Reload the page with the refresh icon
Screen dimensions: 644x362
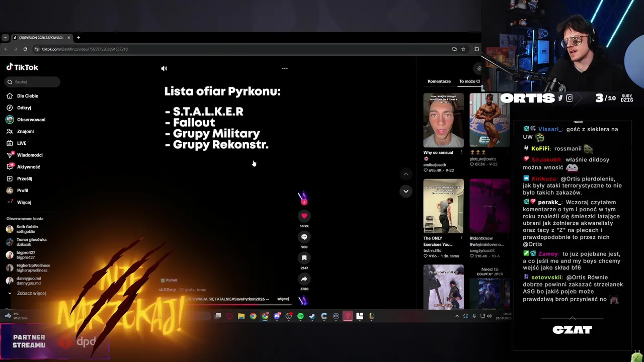point(25,49)
